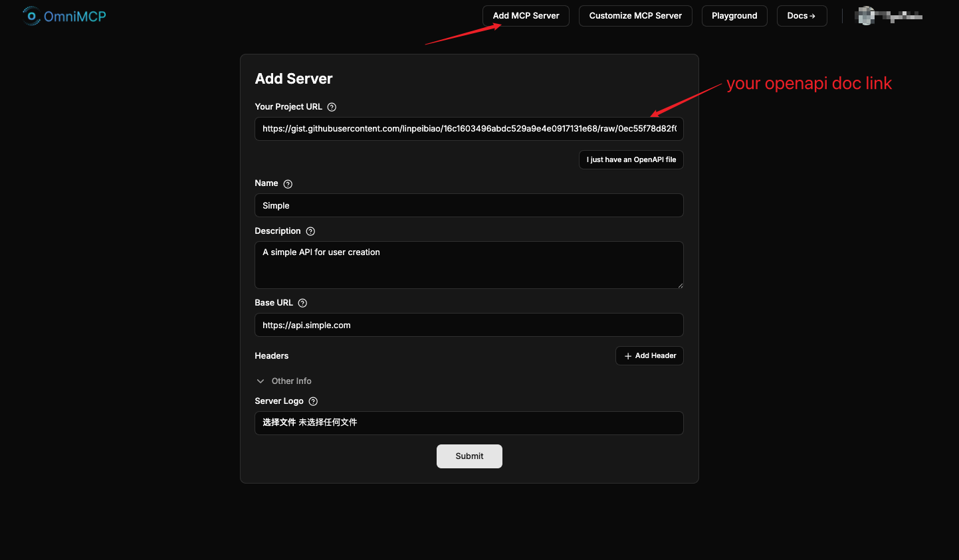Collapse the Other Info section
Screen dimensions: 959x560
pyautogui.click(x=261, y=381)
